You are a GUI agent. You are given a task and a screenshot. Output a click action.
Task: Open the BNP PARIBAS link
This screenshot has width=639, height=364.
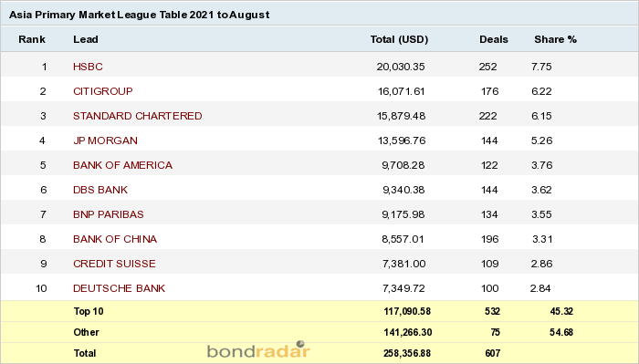tap(109, 214)
